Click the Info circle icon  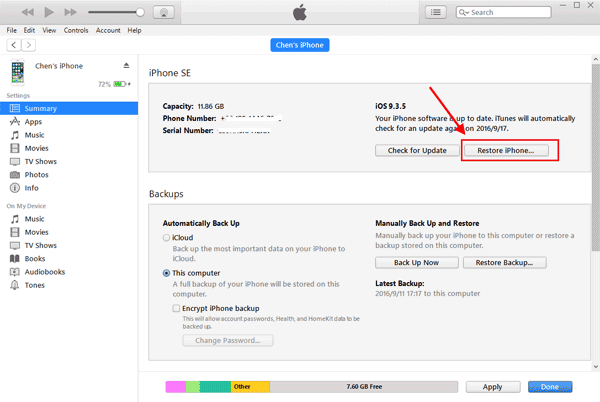(15, 188)
